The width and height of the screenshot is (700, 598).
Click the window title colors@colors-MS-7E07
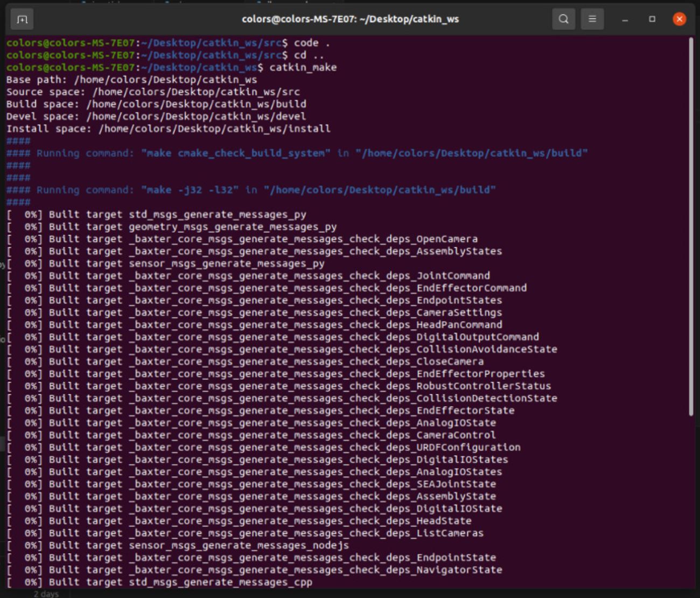click(350, 19)
